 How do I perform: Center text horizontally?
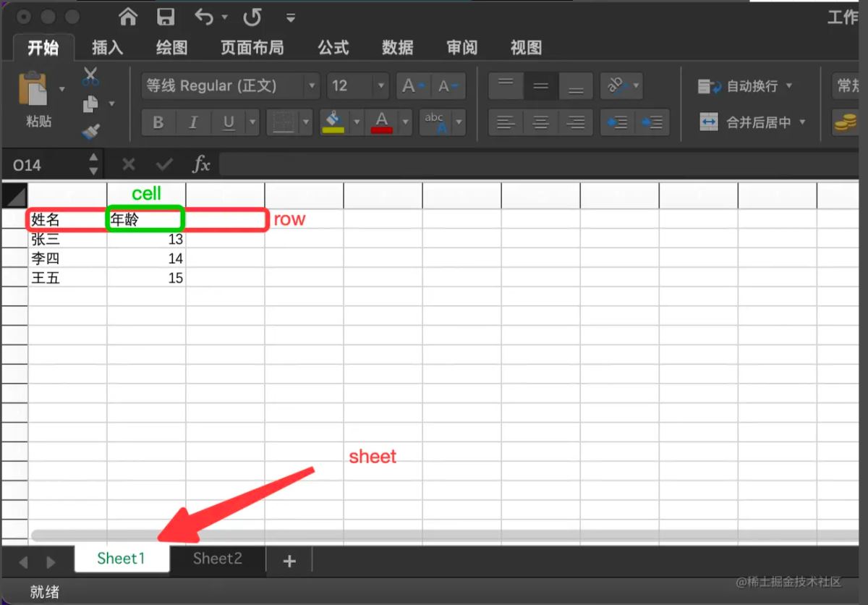coord(541,122)
